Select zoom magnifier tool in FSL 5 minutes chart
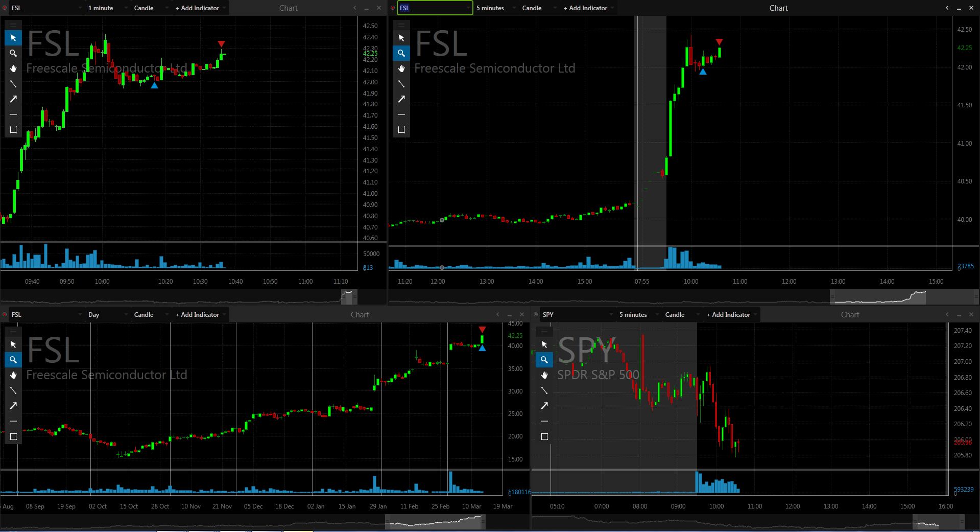 401,53
